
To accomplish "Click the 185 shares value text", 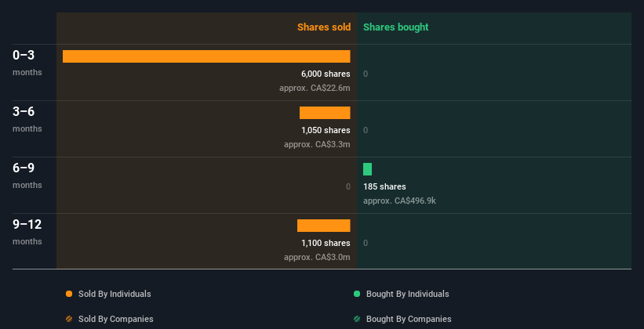I will coord(384,186).
